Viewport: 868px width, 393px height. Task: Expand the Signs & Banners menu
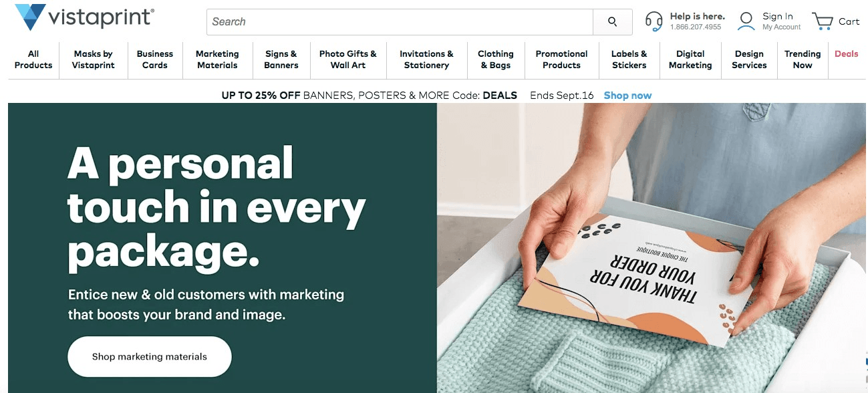[x=281, y=59]
